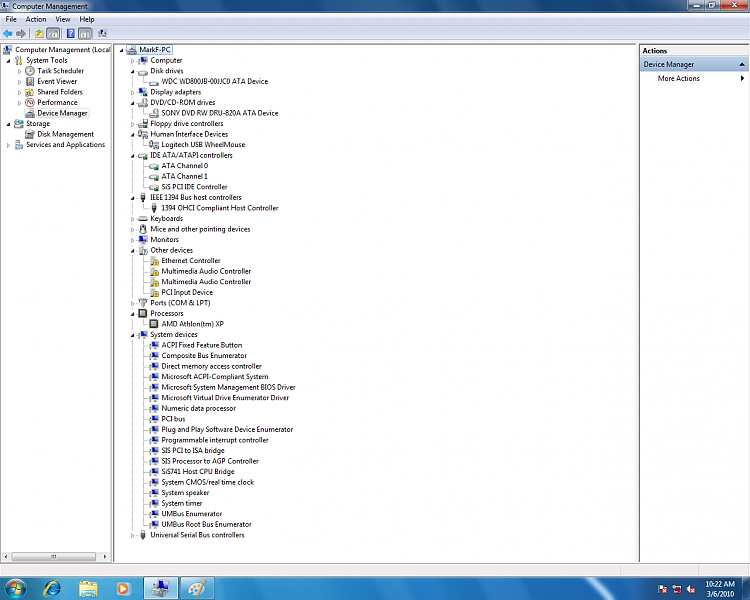Image resolution: width=750 pixels, height=600 pixels.
Task: Click the Up one level folder icon
Action: (x=39, y=33)
